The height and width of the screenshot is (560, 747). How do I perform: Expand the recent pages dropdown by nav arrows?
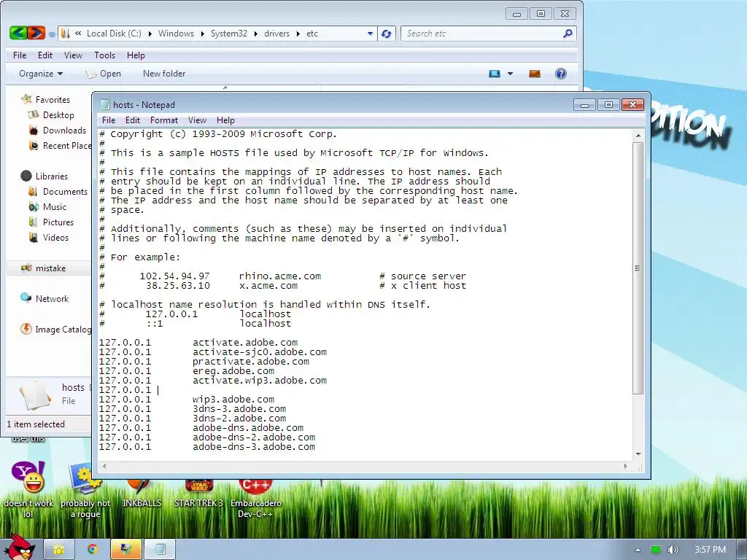click(52, 34)
